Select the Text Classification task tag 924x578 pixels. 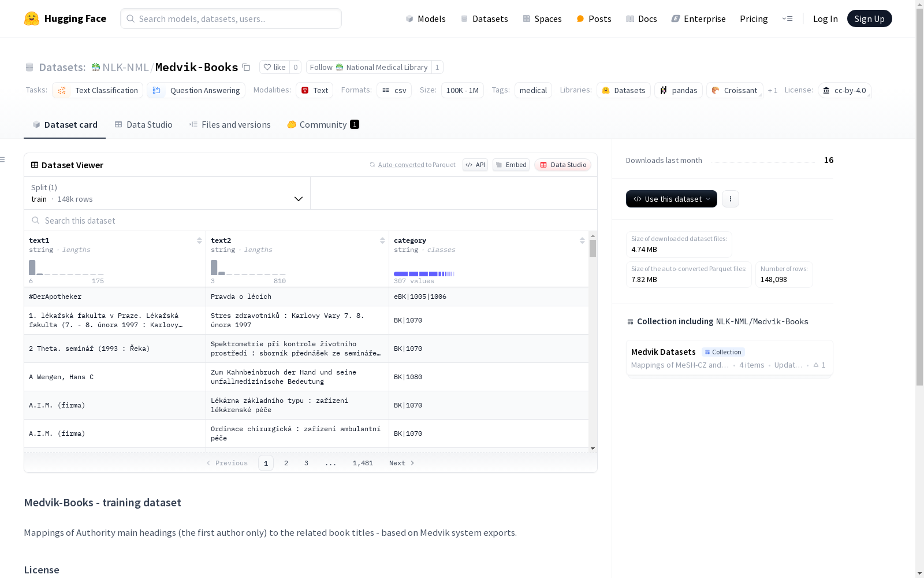tap(98, 90)
